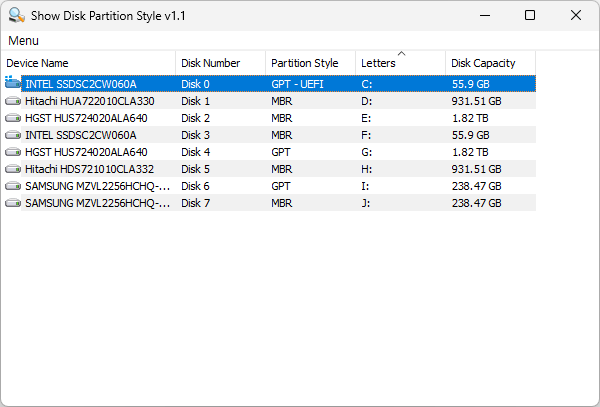Sort by the Disk Number column header
This screenshot has width=600, height=407.
(221, 63)
